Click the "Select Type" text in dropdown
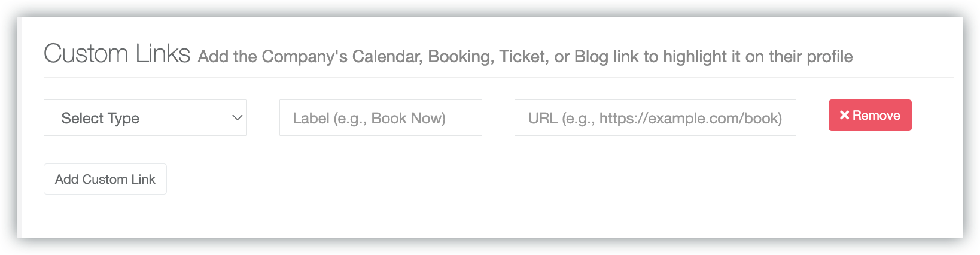This screenshot has width=980, height=255. (100, 118)
